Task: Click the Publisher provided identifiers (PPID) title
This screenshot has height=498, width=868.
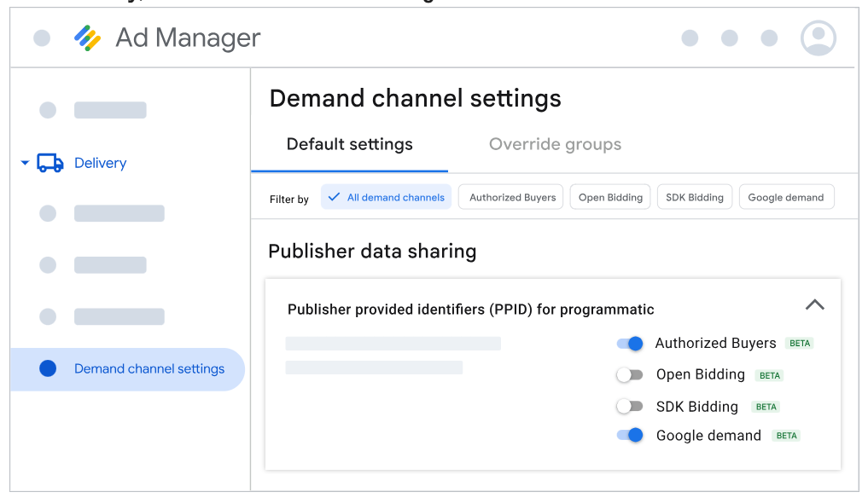Action: (x=470, y=310)
